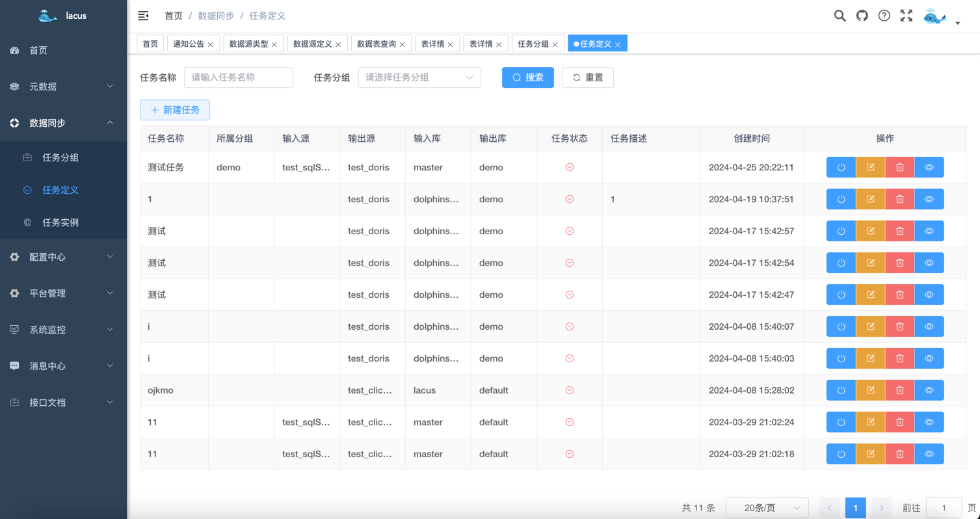Expand the 元数据 sidebar menu
Image resolution: width=980 pixels, height=519 pixels.
click(63, 86)
